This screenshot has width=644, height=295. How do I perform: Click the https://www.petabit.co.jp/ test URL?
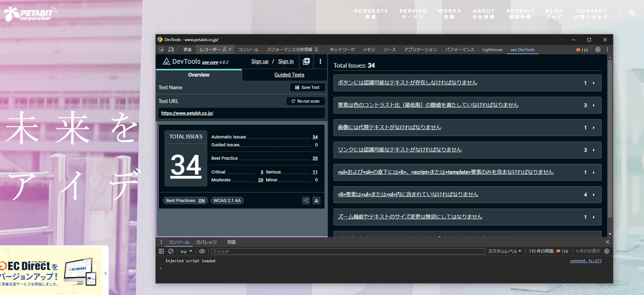187,113
